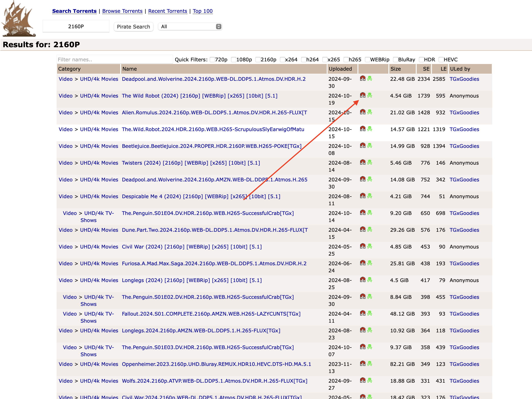Open Fallout.2024.S01.COMPLETE torrent link
The width and height of the screenshot is (532, 399).
click(x=211, y=314)
